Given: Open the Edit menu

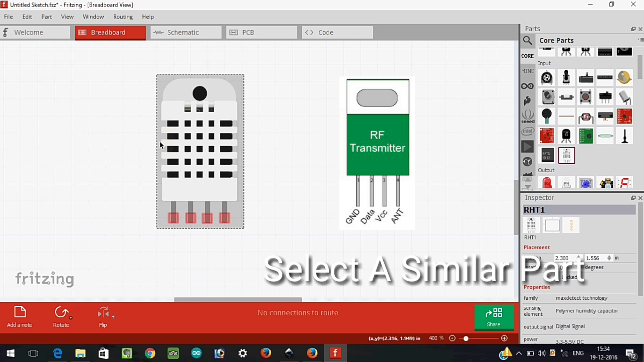Looking at the screenshot, I should pyautogui.click(x=27, y=17).
